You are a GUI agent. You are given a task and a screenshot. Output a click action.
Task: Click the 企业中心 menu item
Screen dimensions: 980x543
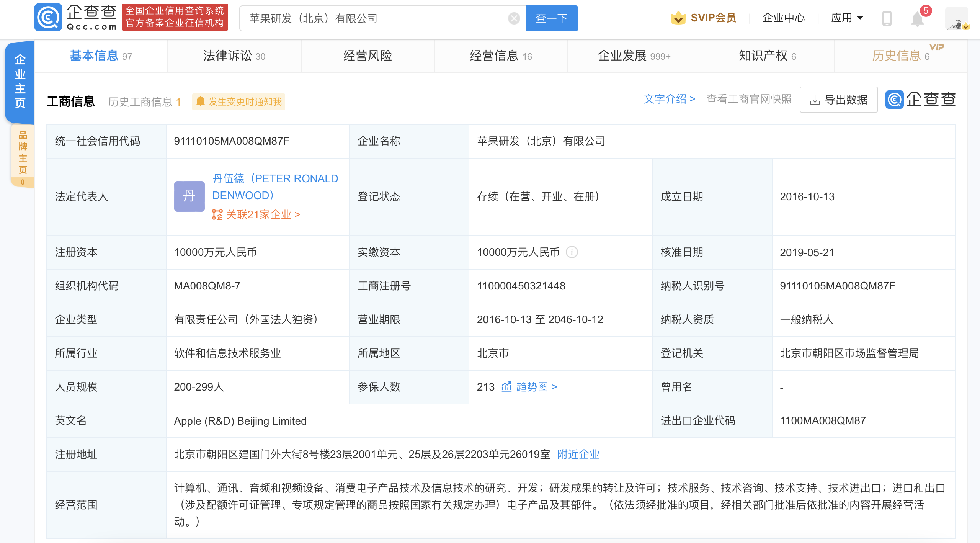click(x=783, y=18)
